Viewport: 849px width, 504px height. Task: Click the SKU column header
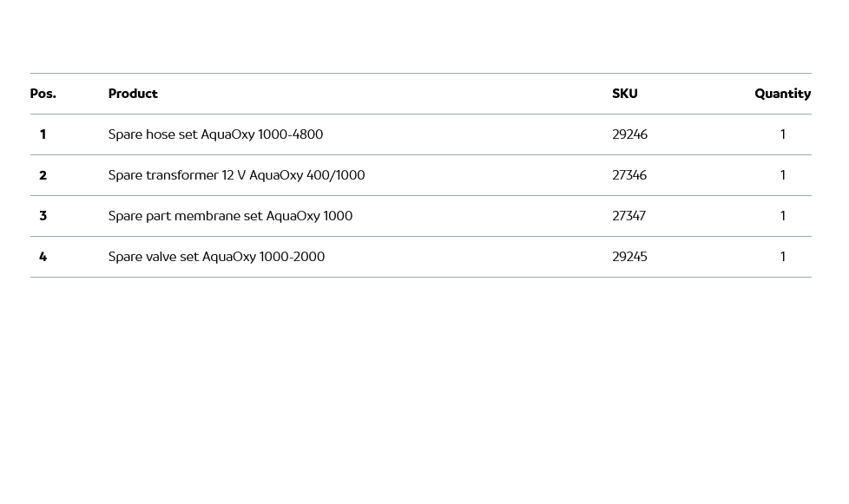(x=624, y=94)
